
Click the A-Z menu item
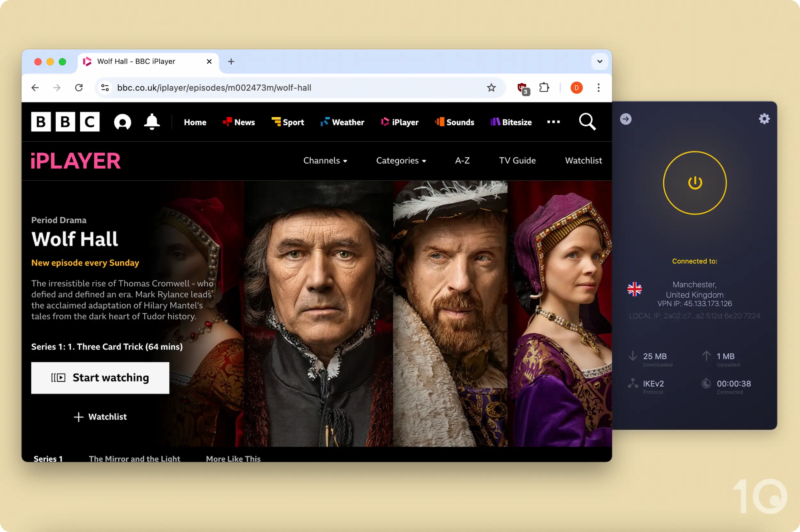tap(462, 161)
